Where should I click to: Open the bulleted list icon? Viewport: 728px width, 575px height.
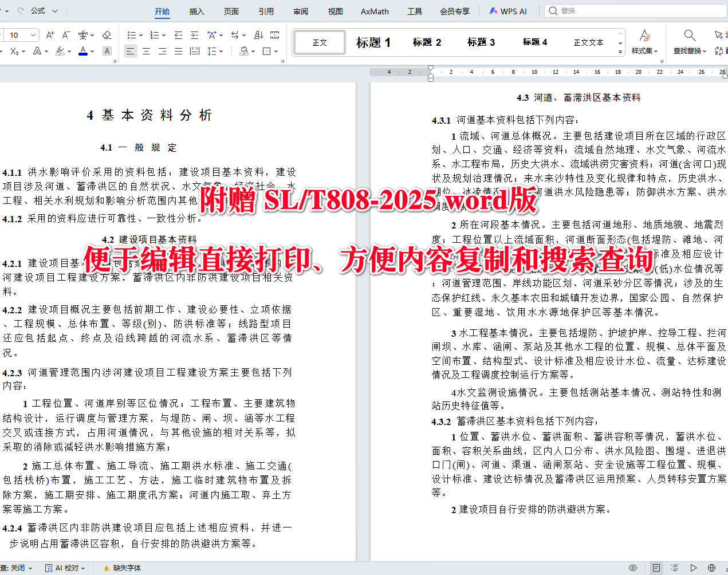click(131, 34)
